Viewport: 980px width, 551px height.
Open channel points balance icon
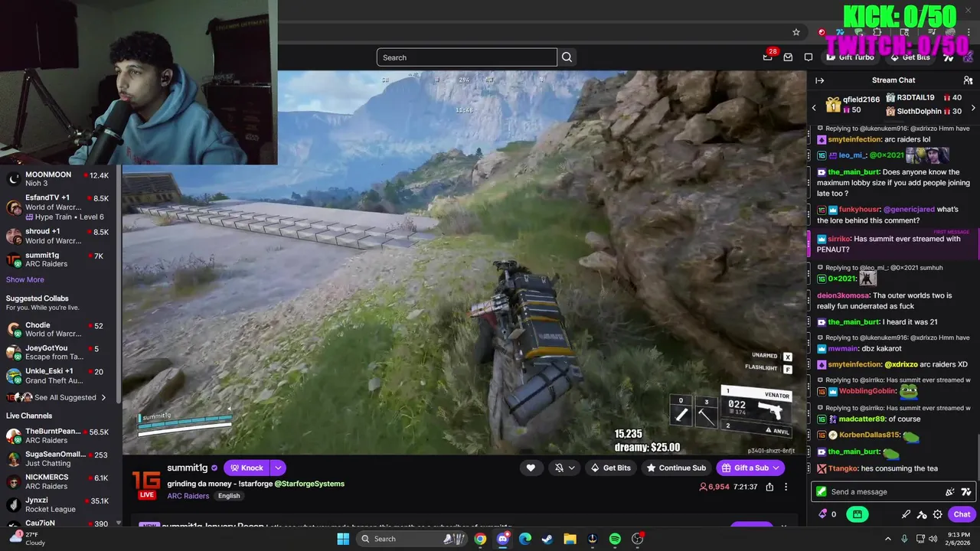(827, 514)
